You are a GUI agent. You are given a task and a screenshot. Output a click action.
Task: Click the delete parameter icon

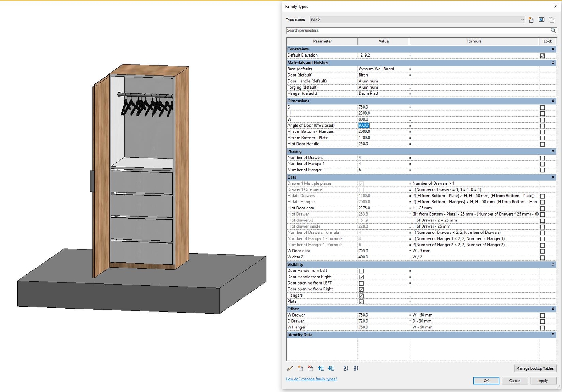(x=310, y=368)
